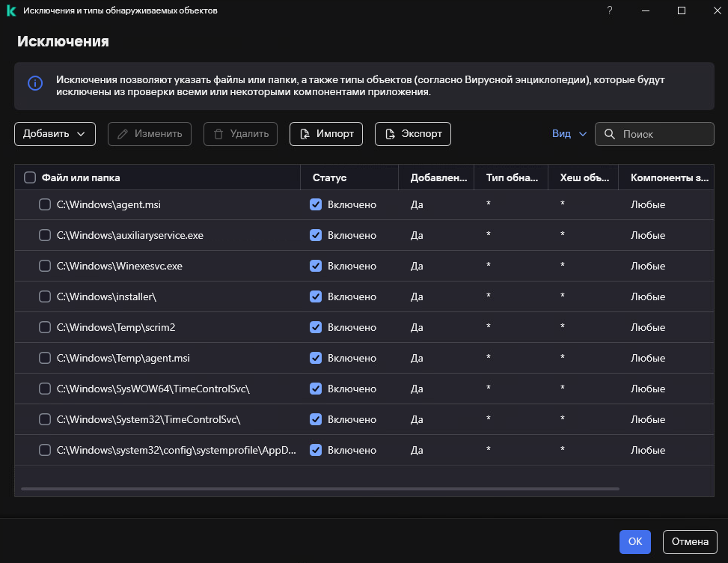Click the Import button icon
This screenshot has height=563, width=728.
(305, 134)
